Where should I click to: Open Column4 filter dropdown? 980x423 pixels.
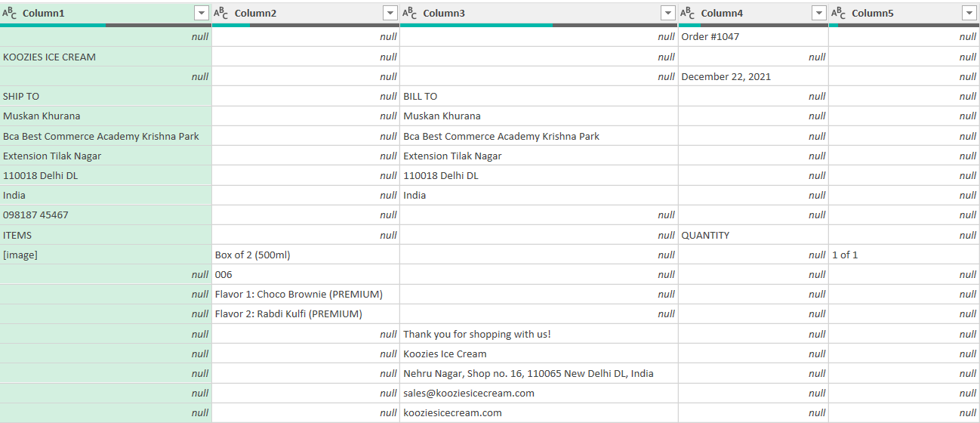coord(819,13)
